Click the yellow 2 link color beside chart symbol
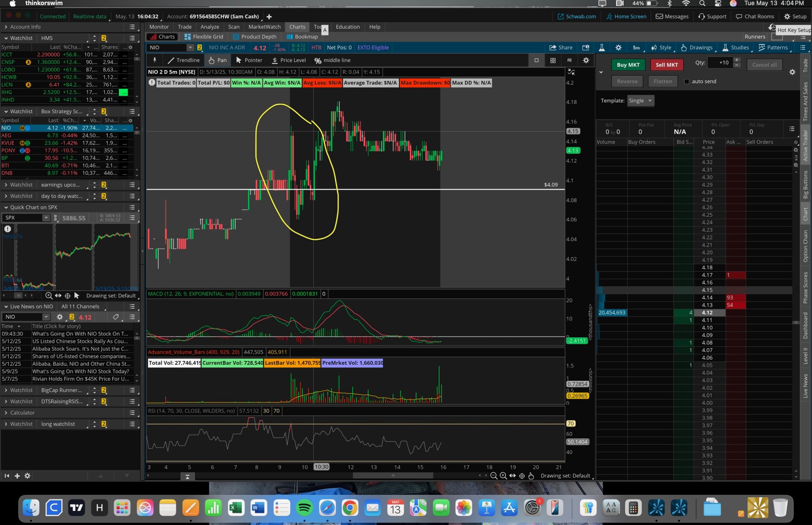This screenshot has height=525, width=812. pyautogui.click(x=199, y=48)
